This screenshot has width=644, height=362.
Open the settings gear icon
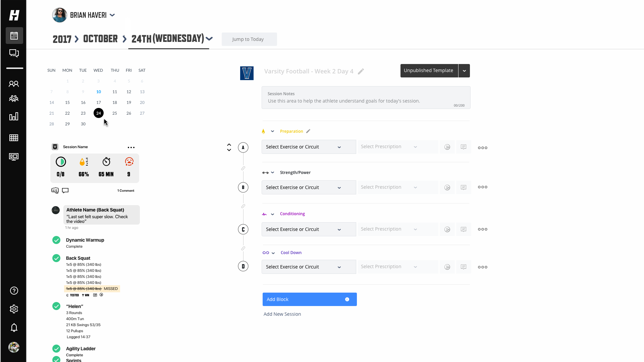coord(14,309)
